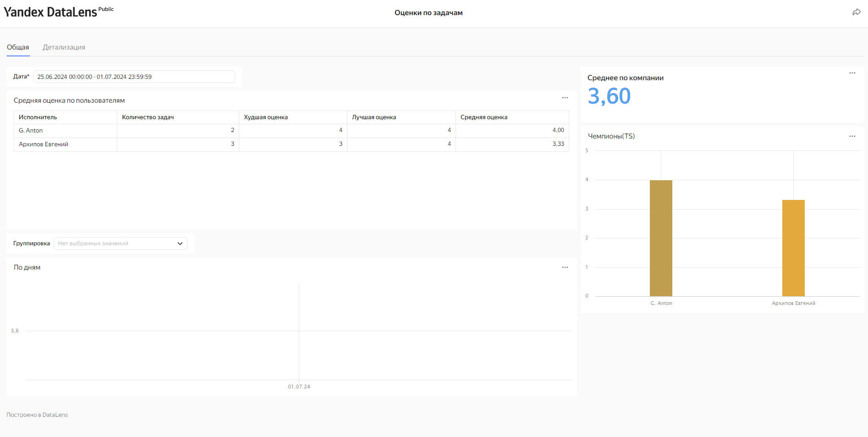Viewport: 868px width, 437px height.
Task: Open the 'Нет выбранных значений' selector
Action: 115,243
